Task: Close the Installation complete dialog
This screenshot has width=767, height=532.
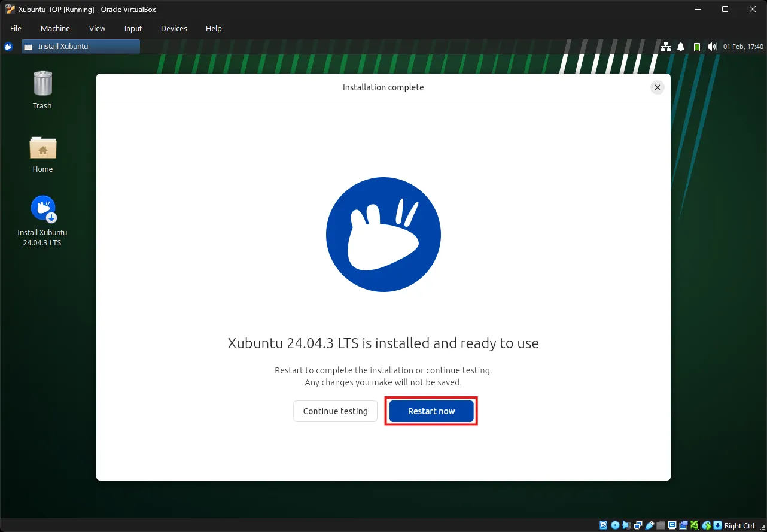Action: [657, 87]
